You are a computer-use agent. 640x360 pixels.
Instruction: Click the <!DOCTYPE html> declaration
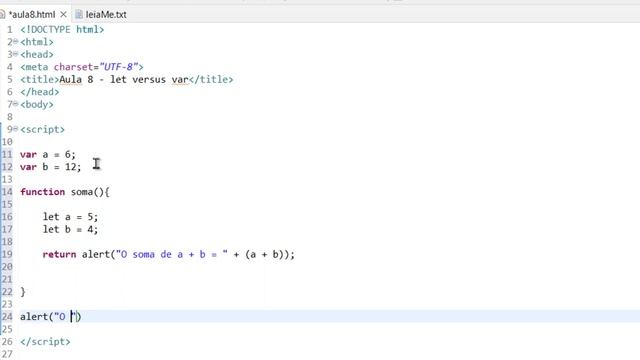pos(62,29)
